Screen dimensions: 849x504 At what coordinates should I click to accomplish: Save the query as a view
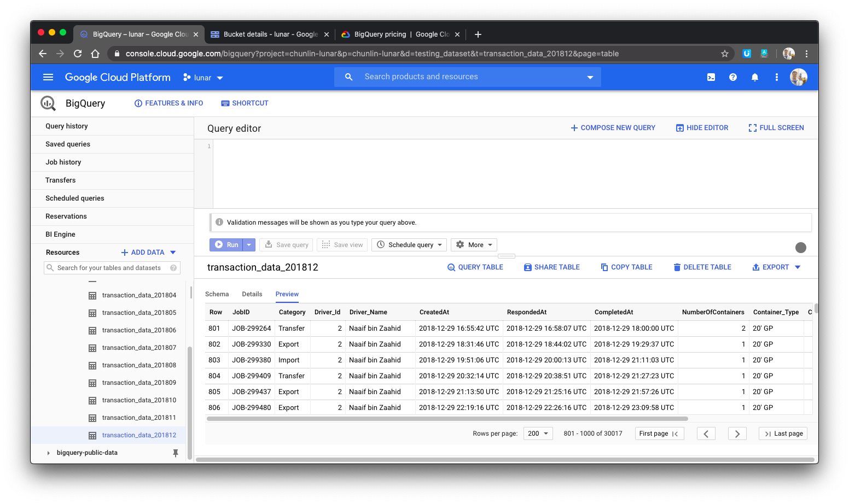pos(342,244)
